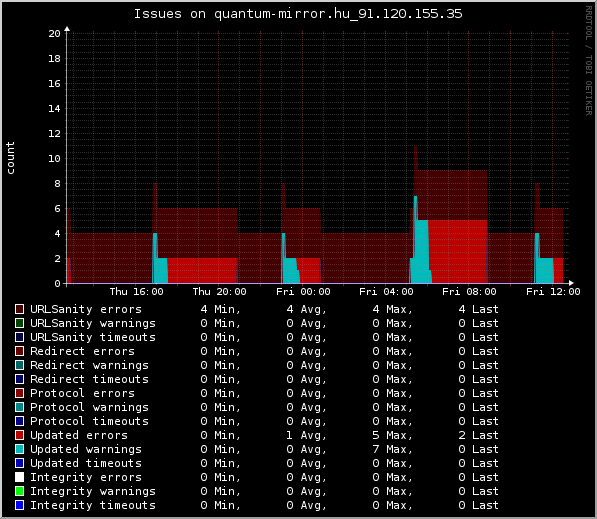
Task: Click the Integrity timeouts blue swatch
Action: pyautogui.click(x=19, y=505)
